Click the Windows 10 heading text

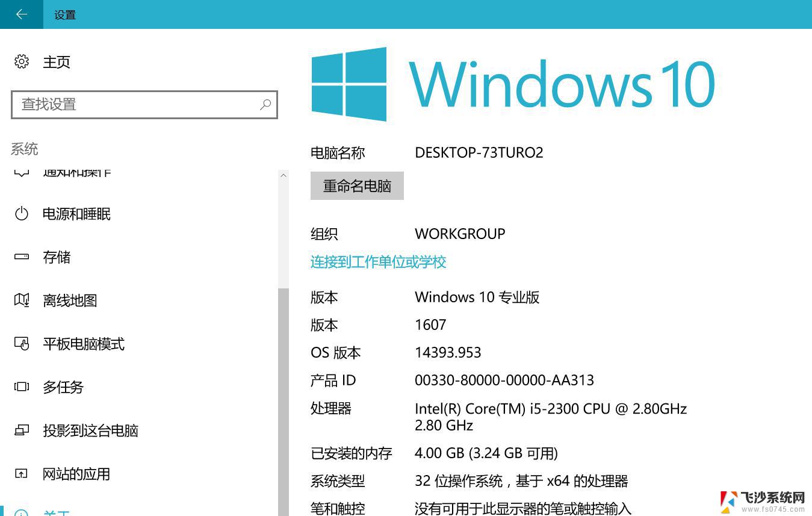pos(562,84)
